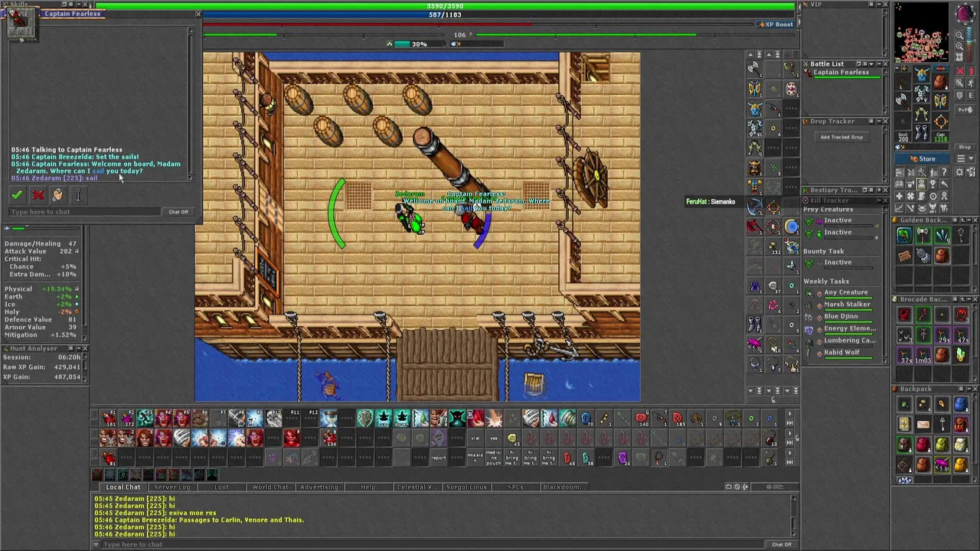Focus bottom 'Type here to chat' input

point(433,545)
